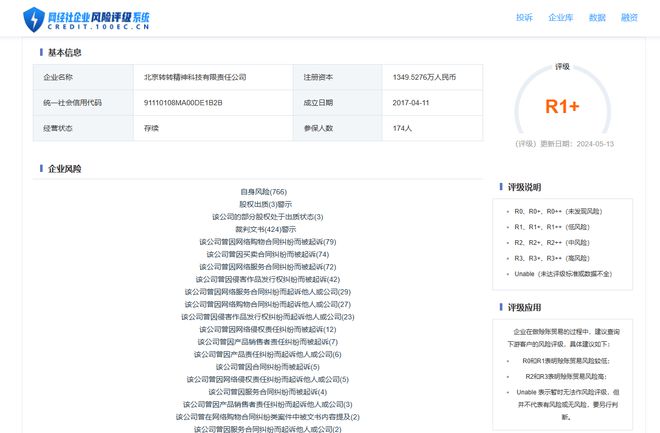Open 产品责任纠纷而起诉他人或公司(6) entry
This screenshot has height=433, width=660.
[x=268, y=354]
